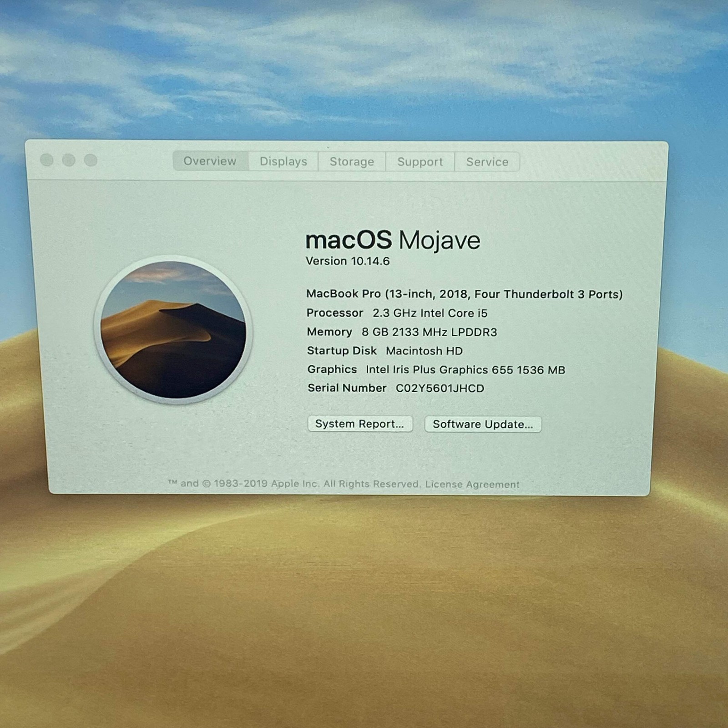The width and height of the screenshot is (728, 728).
Task: Select the Support tab
Action: (x=420, y=162)
